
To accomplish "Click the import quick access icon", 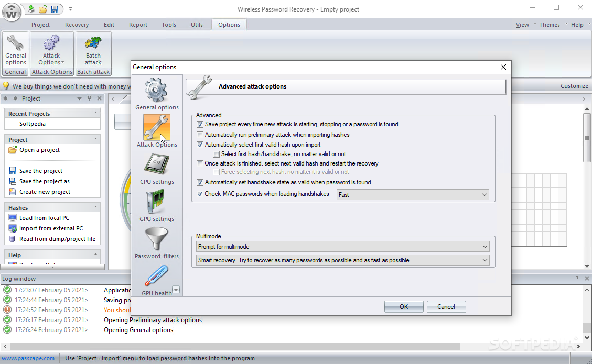I will click(x=31, y=9).
